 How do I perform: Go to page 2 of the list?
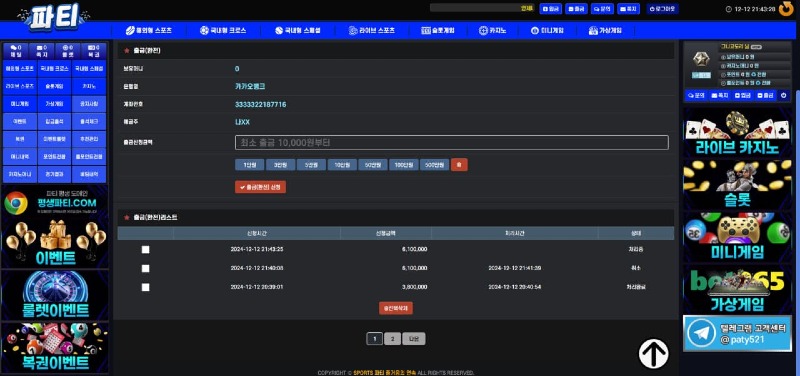pos(392,339)
